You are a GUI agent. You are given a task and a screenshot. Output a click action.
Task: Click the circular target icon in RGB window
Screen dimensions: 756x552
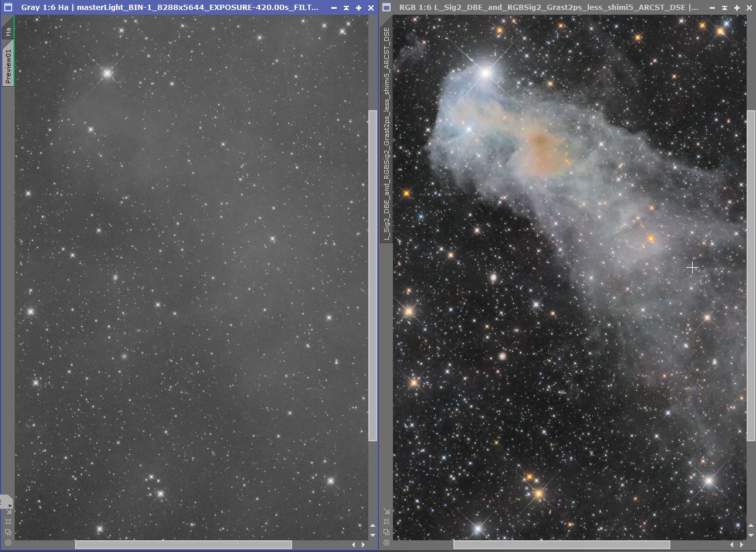click(387, 543)
